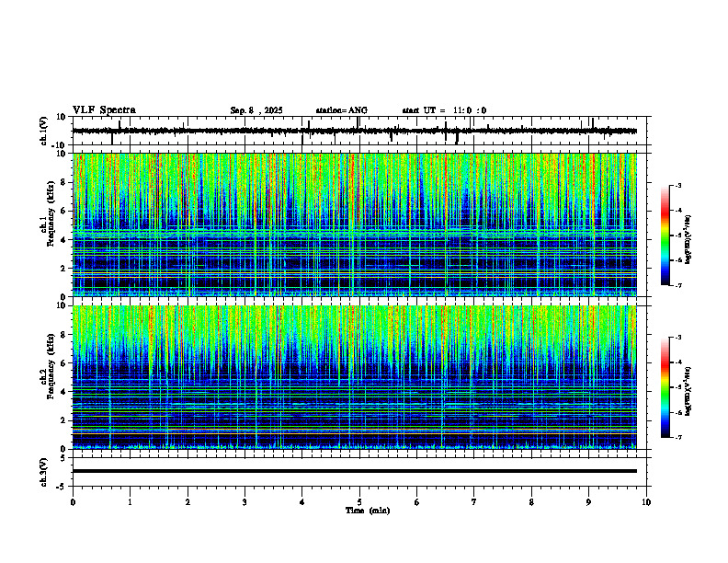
Task: Click tick label "8" on the time axis
Action: [x=531, y=502]
